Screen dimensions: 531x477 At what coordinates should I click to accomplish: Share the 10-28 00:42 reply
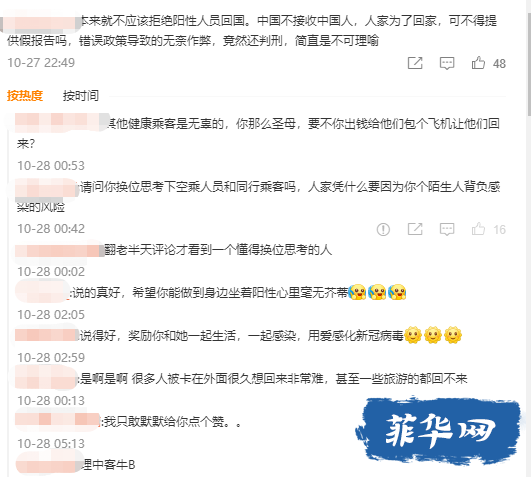pos(415,229)
